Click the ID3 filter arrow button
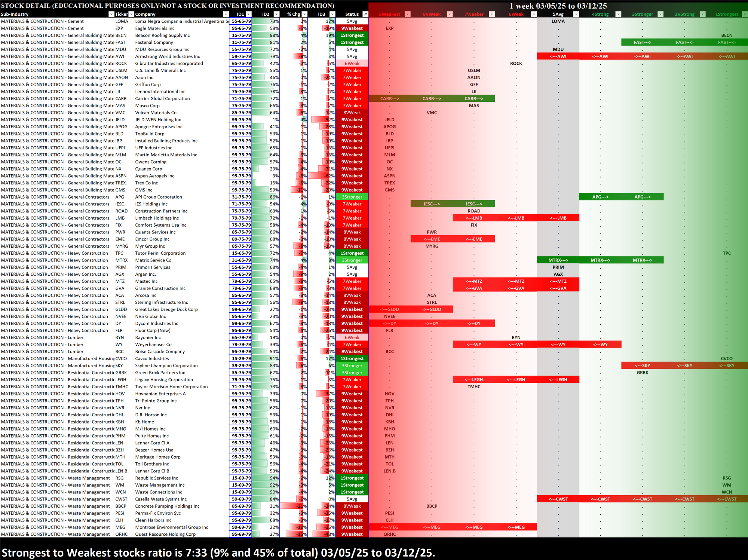The image size is (748, 560). (x=332, y=14)
